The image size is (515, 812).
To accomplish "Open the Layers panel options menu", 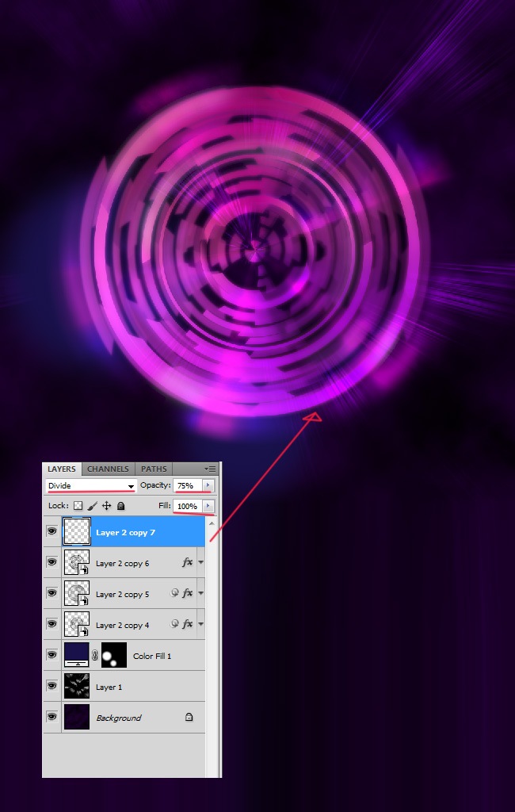I will click(210, 469).
